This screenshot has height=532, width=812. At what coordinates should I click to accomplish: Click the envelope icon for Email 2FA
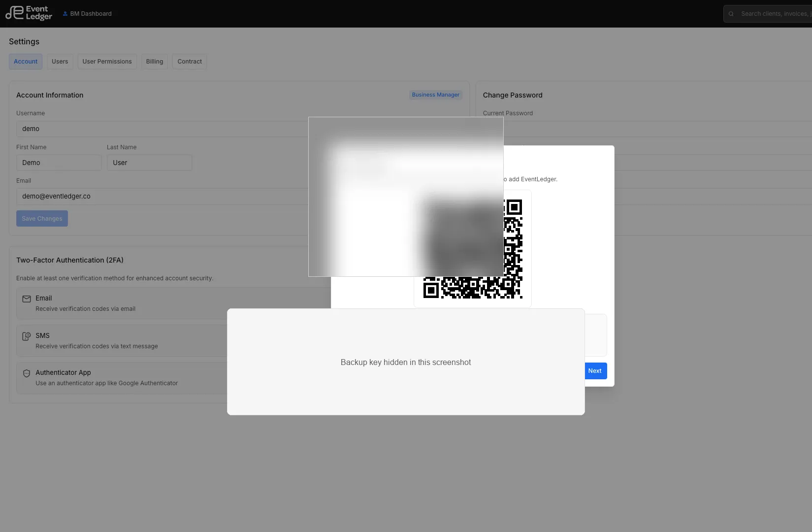tap(27, 299)
